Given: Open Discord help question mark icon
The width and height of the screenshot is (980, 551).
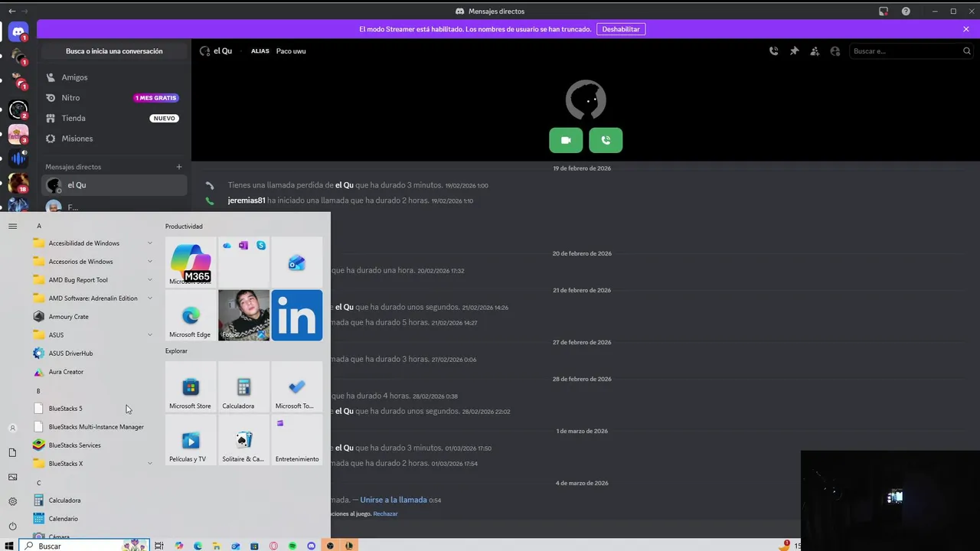Looking at the screenshot, I should (x=906, y=11).
